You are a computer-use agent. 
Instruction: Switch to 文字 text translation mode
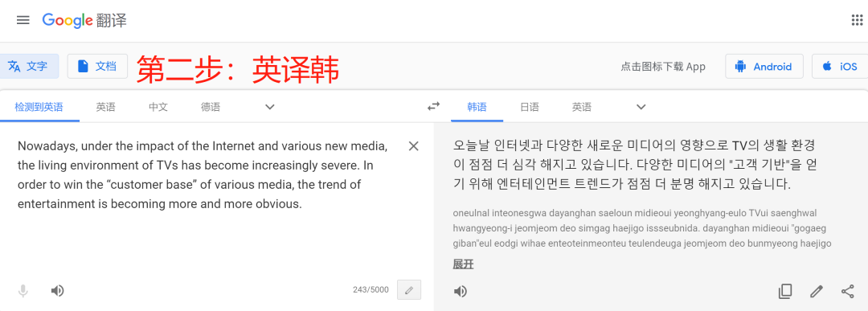click(29, 67)
